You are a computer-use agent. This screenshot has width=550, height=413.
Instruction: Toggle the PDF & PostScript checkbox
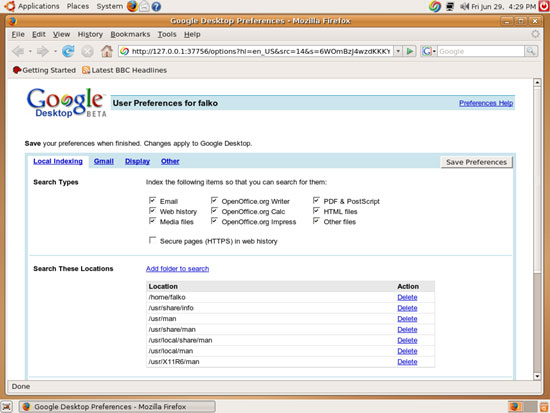pyautogui.click(x=316, y=200)
